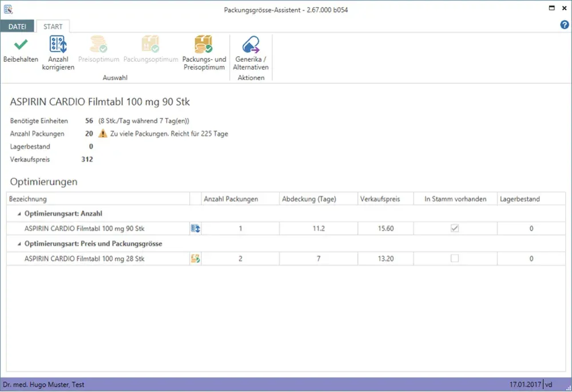Sort by Abdeckung (Tage) column header
The height and width of the screenshot is (392, 572).
click(319, 199)
